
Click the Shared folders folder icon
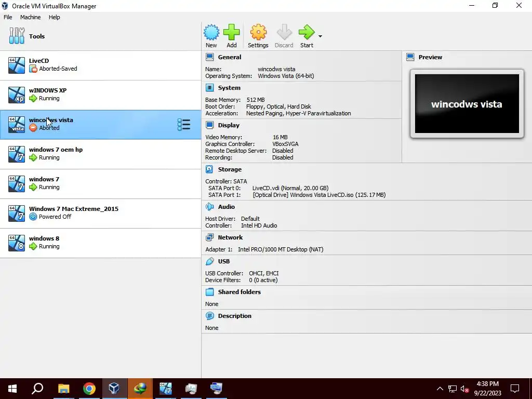coord(210,292)
